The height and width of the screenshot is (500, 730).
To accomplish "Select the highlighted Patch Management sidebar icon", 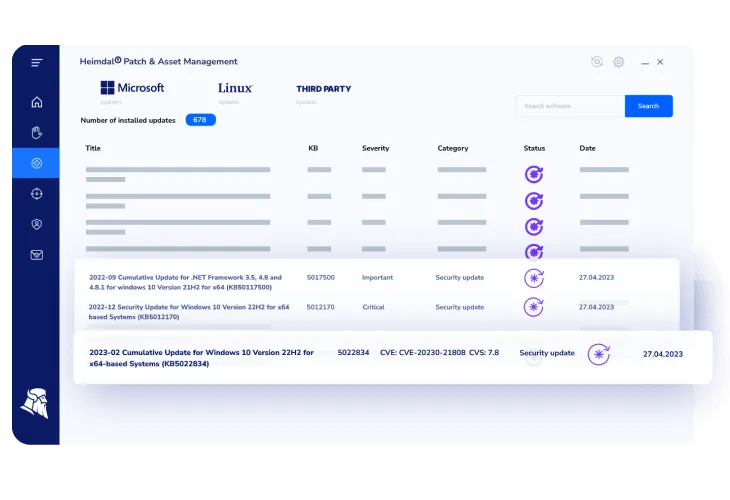I will (x=36, y=163).
